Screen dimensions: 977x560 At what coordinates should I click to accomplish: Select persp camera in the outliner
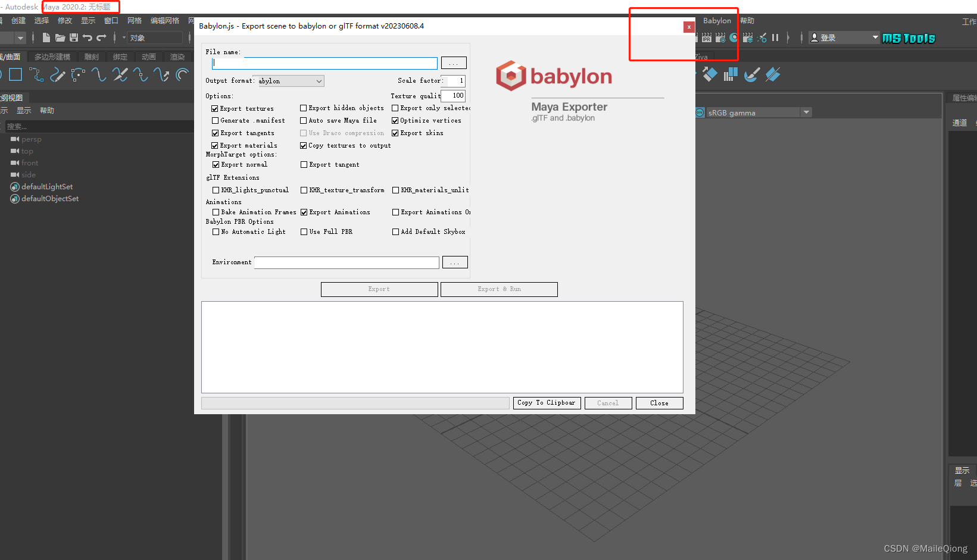(26, 139)
